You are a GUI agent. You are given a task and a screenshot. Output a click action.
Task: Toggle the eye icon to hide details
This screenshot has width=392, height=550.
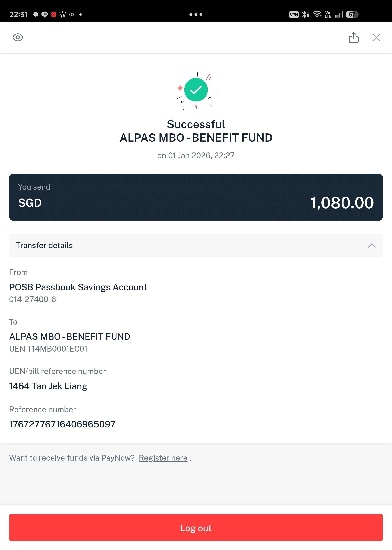click(18, 37)
